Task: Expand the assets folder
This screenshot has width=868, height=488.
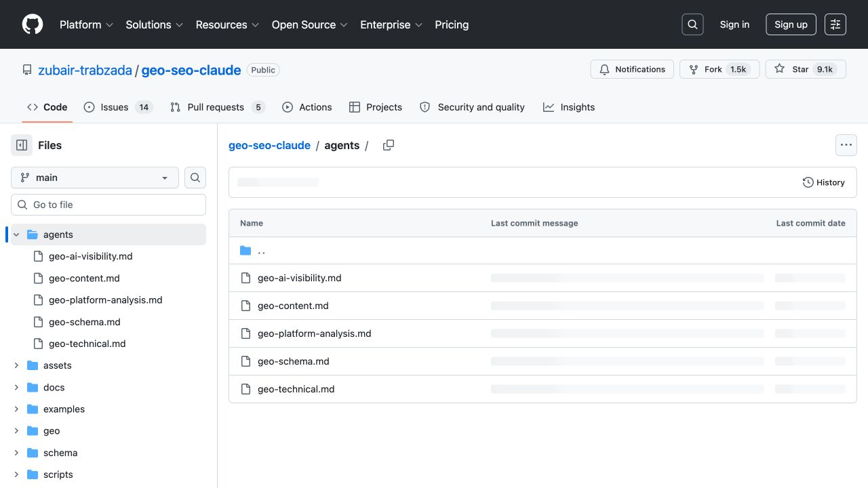Action: pyautogui.click(x=16, y=365)
